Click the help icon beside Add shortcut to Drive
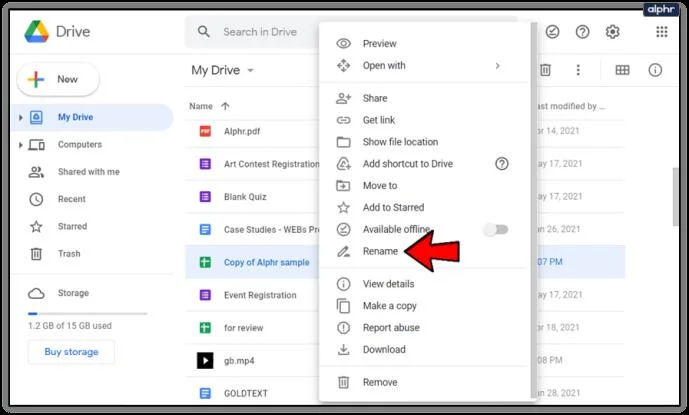The height and width of the screenshot is (415, 689). (x=501, y=164)
